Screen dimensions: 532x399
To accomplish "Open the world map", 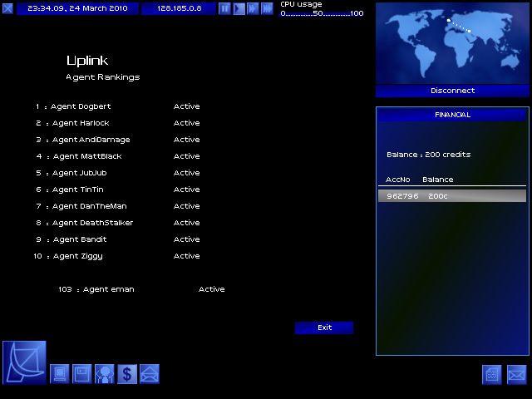I will (452, 43).
